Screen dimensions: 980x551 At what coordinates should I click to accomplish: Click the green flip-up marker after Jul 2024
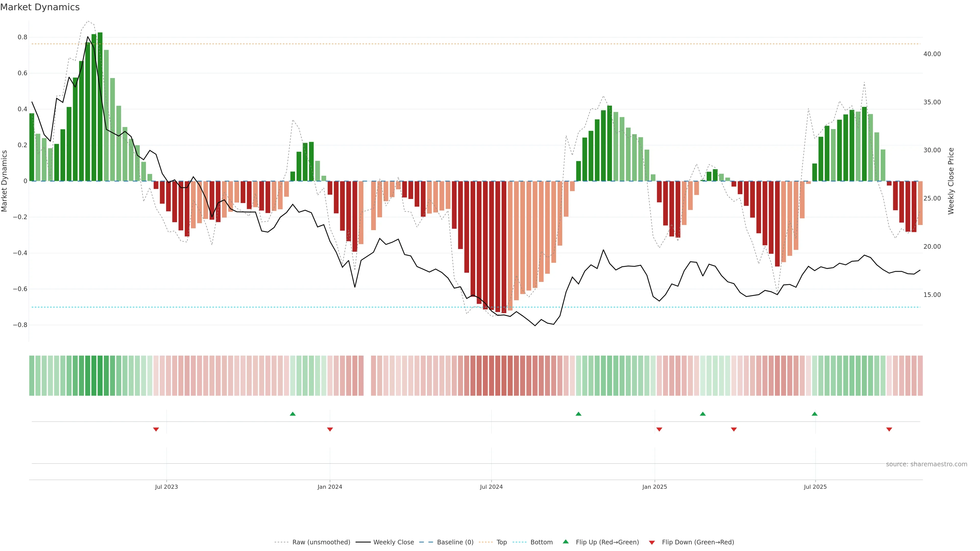click(x=578, y=414)
